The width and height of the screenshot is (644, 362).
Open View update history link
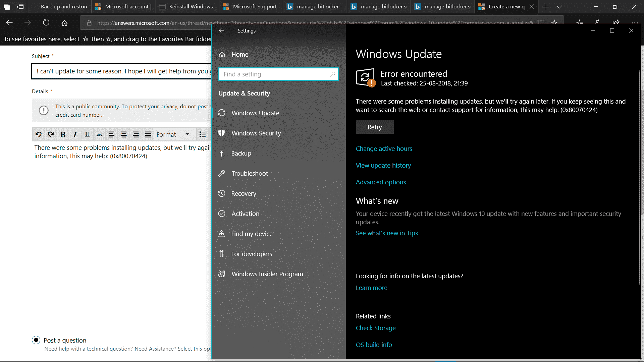383,165
